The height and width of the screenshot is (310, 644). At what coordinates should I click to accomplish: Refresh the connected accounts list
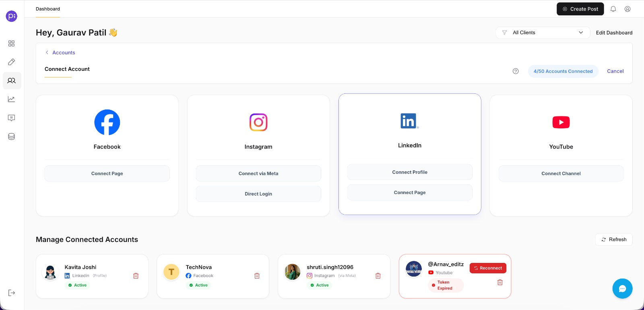click(x=614, y=240)
